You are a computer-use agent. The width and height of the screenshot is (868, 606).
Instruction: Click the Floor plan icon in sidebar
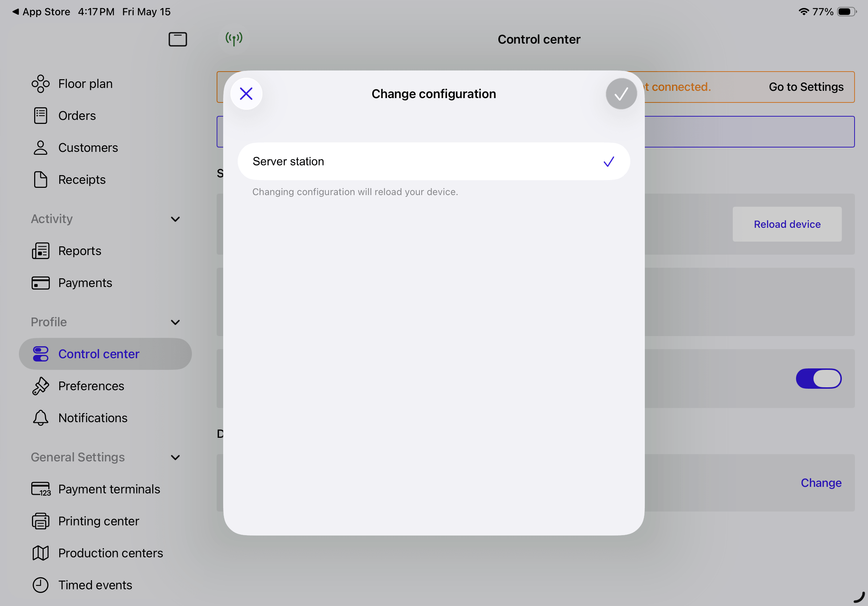40,84
